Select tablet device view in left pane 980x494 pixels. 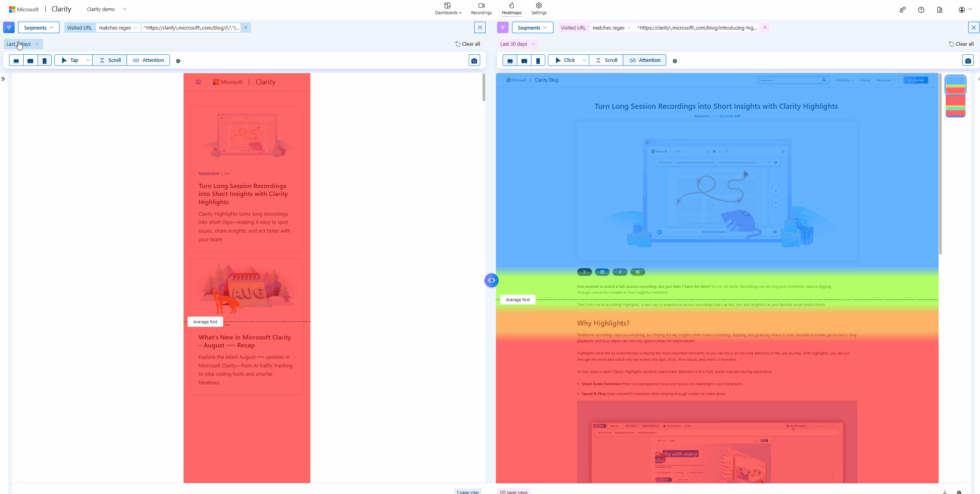click(30, 60)
